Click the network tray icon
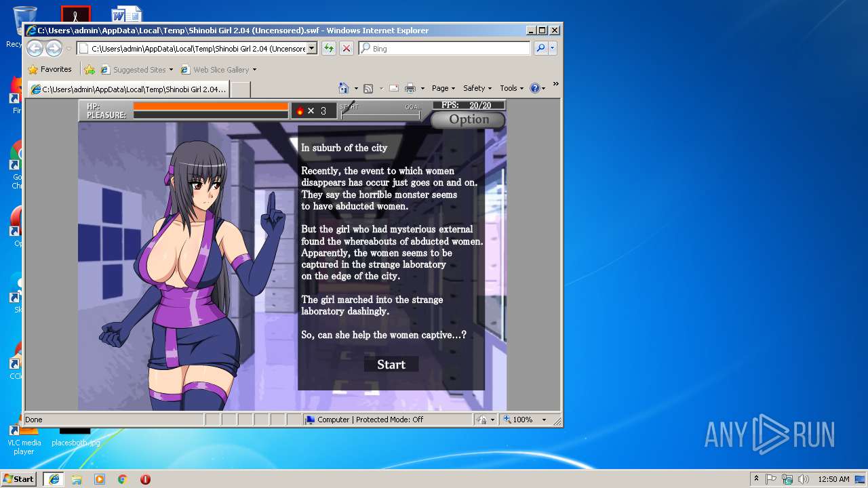 [x=787, y=479]
